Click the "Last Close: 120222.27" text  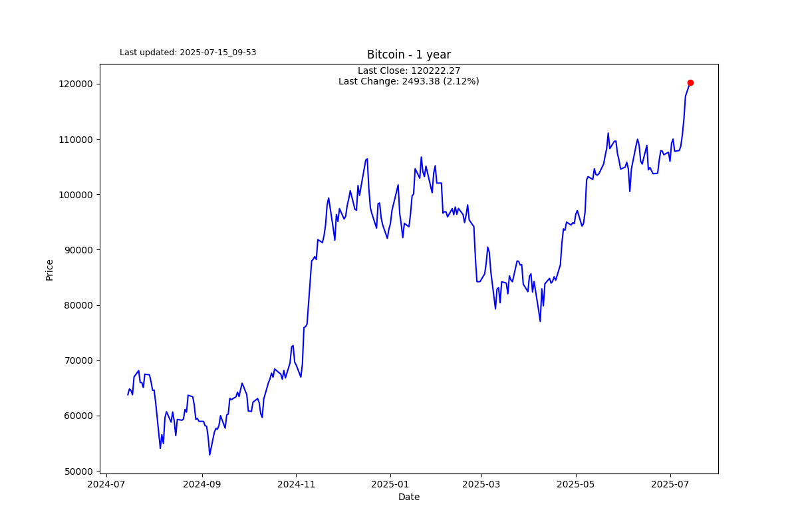point(409,70)
